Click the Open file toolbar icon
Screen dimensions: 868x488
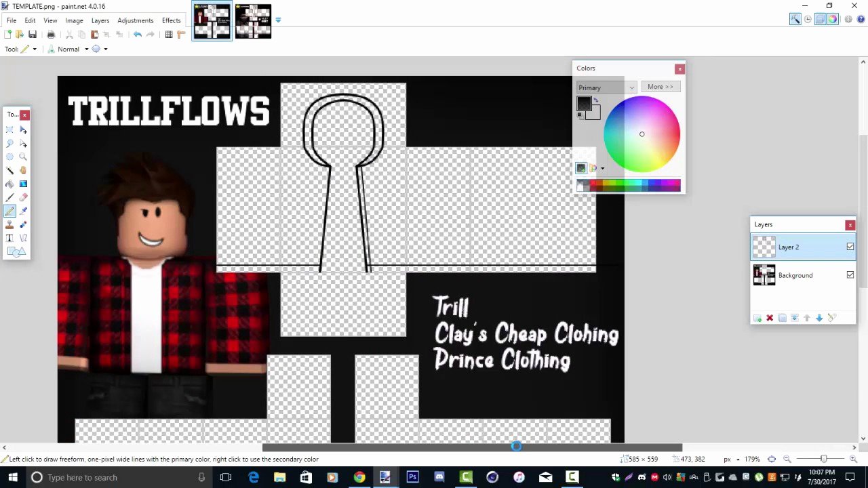pyautogui.click(x=20, y=35)
